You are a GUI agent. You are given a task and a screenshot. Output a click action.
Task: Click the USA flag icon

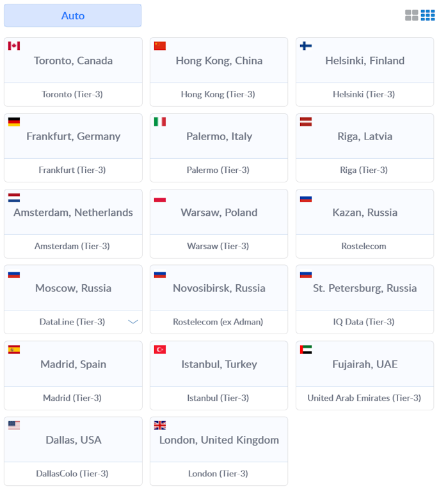14,425
